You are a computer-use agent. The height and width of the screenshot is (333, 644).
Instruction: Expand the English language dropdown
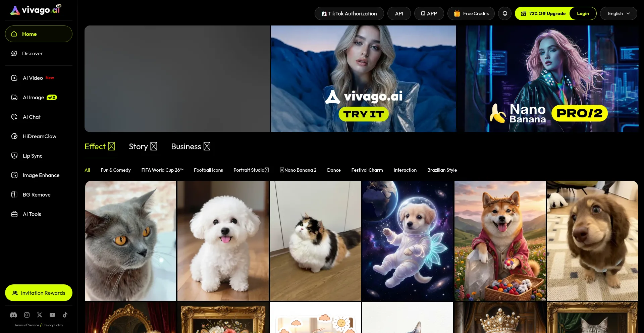[619, 13]
